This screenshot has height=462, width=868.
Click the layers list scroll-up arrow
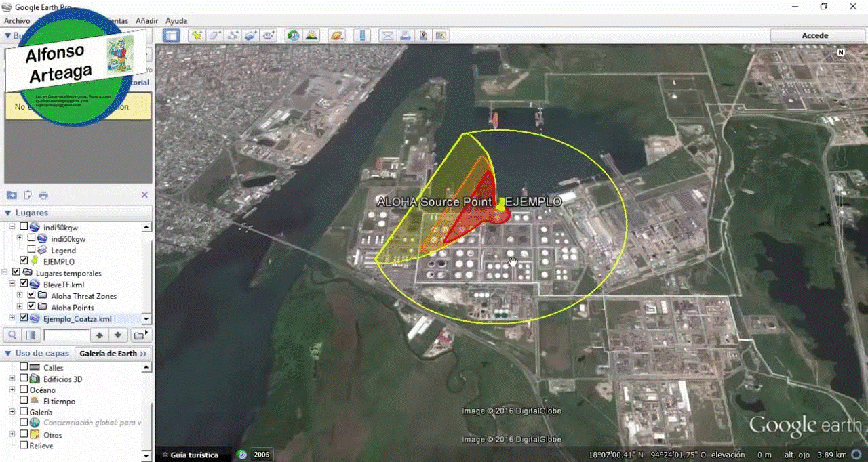[x=146, y=367]
